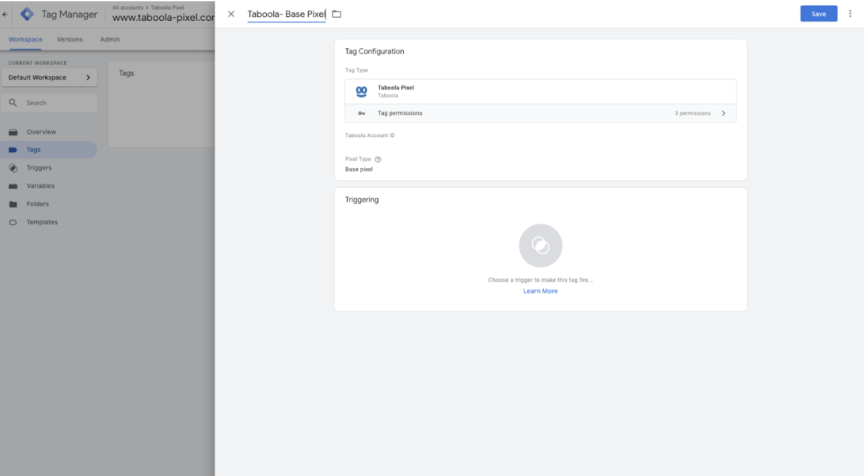
Task: Click the Tag Manager diamond logo
Action: coord(28,14)
